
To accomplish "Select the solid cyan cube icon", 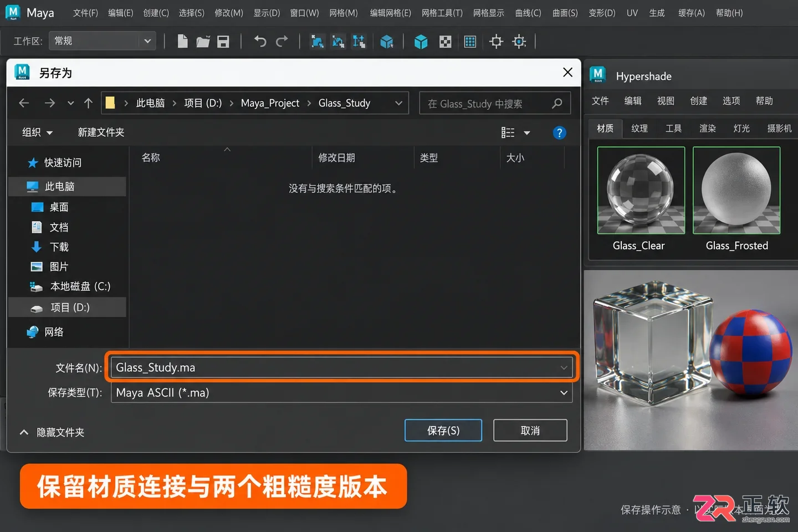I will coord(421,42).
